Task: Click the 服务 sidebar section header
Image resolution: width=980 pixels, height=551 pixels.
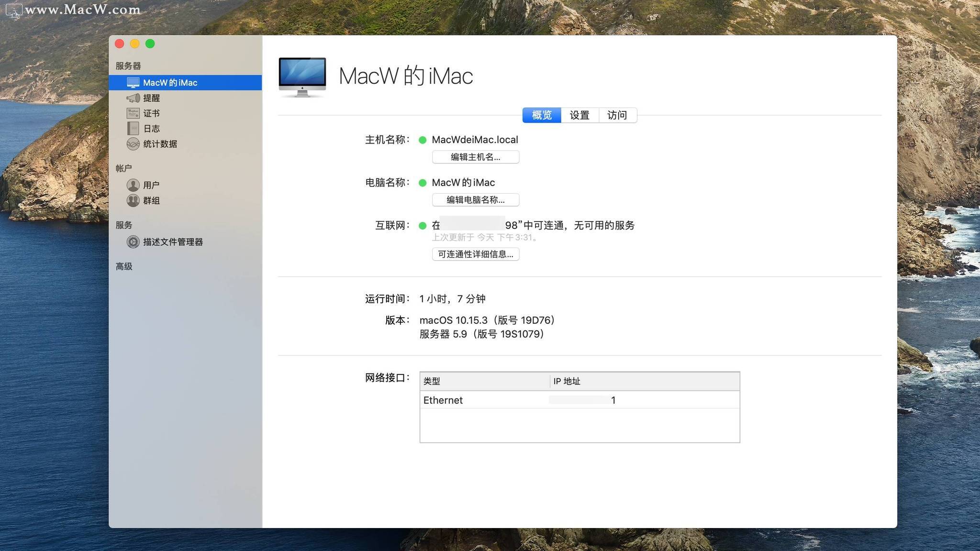Action: click(x=124, y=225)
